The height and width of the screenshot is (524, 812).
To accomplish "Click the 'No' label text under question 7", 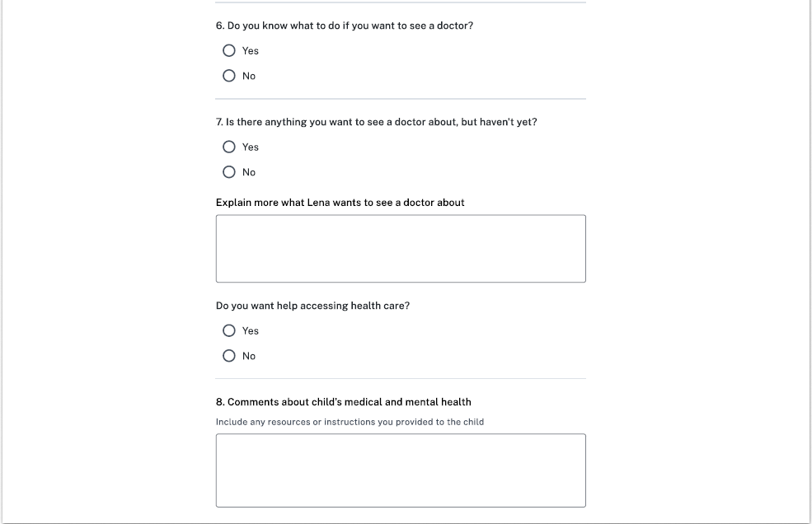I will [x=249, y=172].
